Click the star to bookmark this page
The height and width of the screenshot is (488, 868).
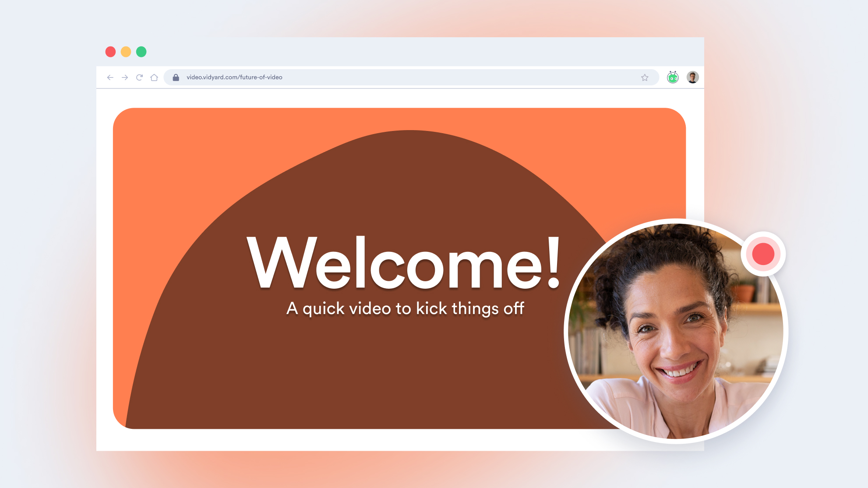644,78
